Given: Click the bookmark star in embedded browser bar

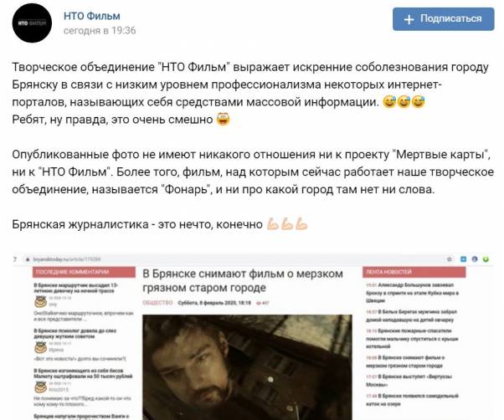Looking at the screenshot, I should (x=450, y=259).
